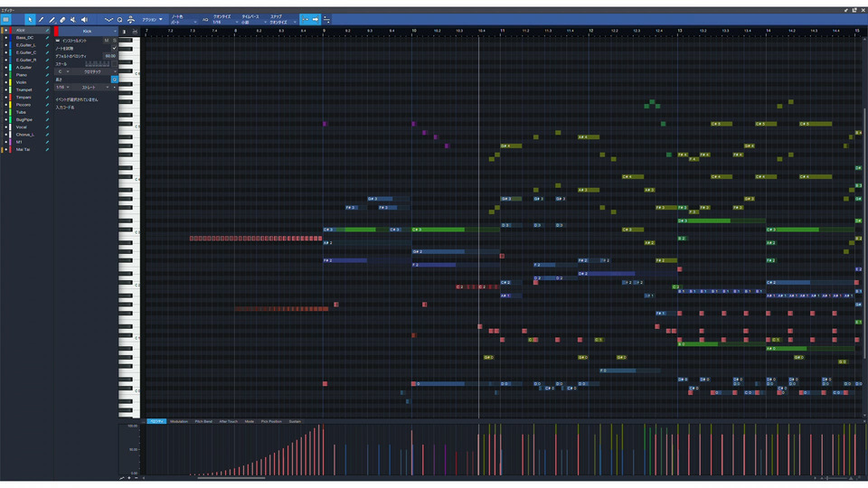Screen dimensions: 868x488
Task: Click the snap lines icon at toolbar end
Action: pos(326,19)
